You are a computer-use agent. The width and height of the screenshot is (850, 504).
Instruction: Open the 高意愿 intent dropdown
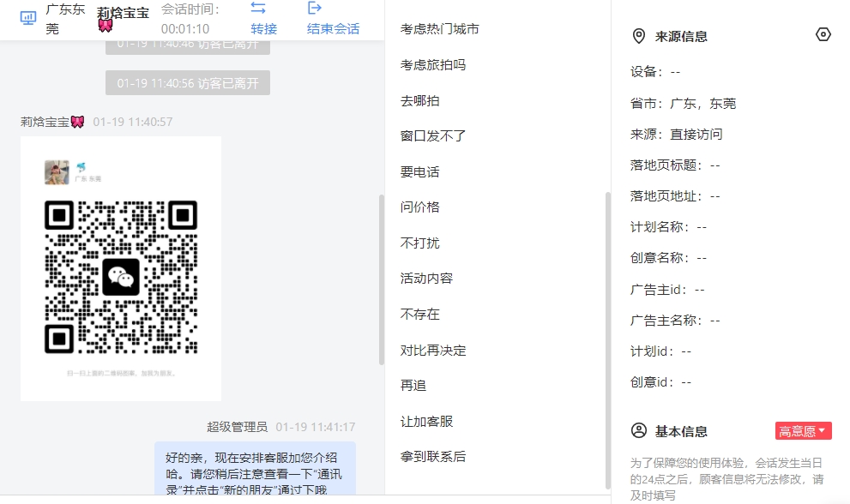click(803, 431)
